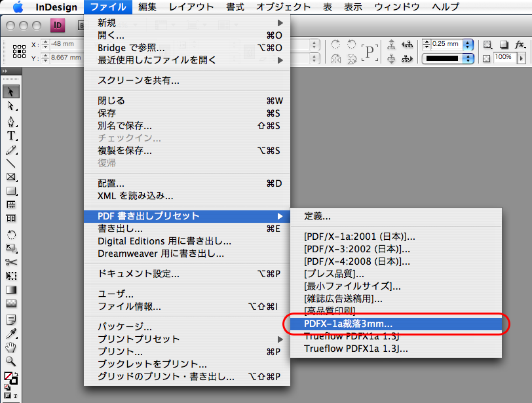Open the ヘルプ menu

tap(446, 7)
